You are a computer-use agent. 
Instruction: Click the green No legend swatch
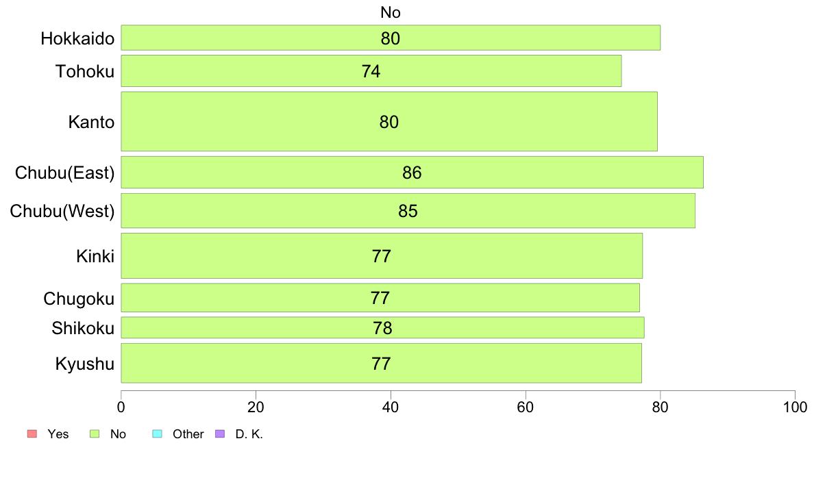95,434
